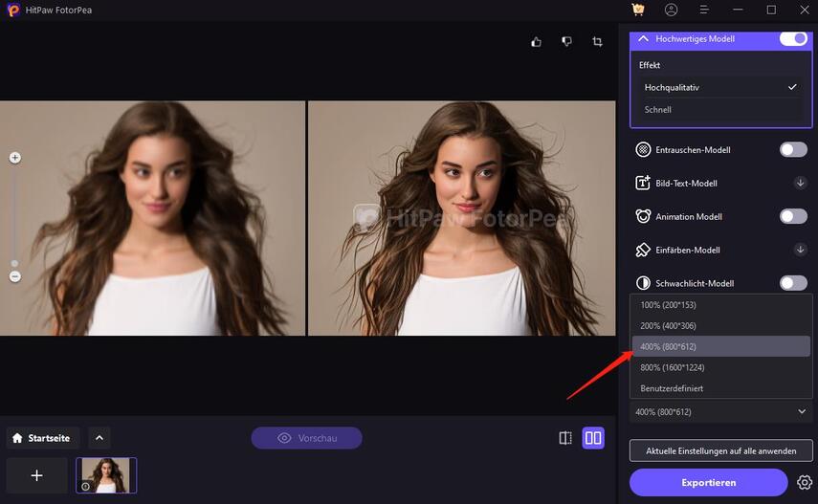Select the crop tool icon
The height and width of the screenshot is (504, 818).
coord(597,42)
